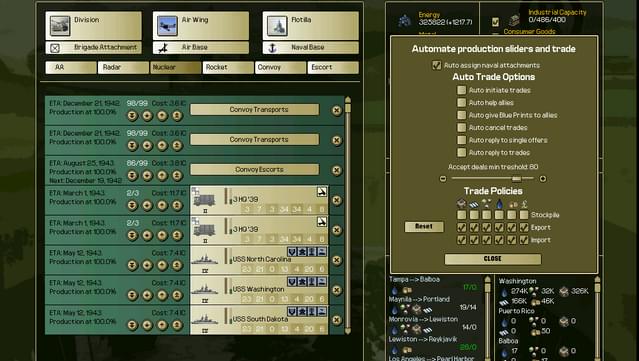
Task: Click the Division tank icon
Action: (x=60, y=26)
